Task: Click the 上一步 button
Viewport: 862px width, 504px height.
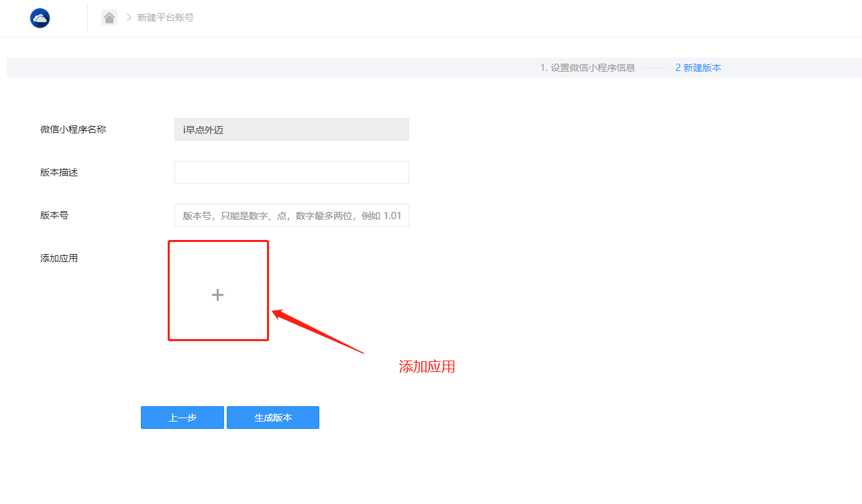Action: [182, 418]
